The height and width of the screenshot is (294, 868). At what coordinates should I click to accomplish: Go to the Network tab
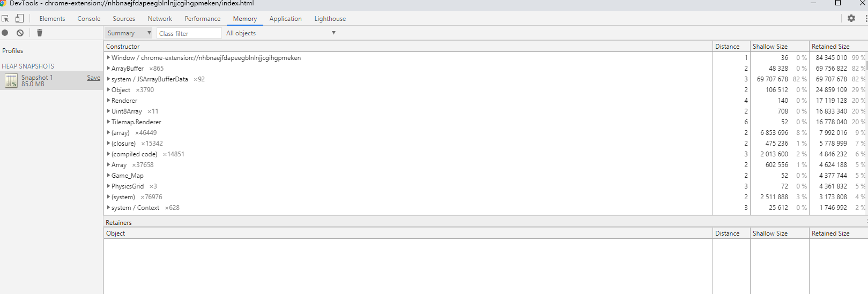pos(160,19)
